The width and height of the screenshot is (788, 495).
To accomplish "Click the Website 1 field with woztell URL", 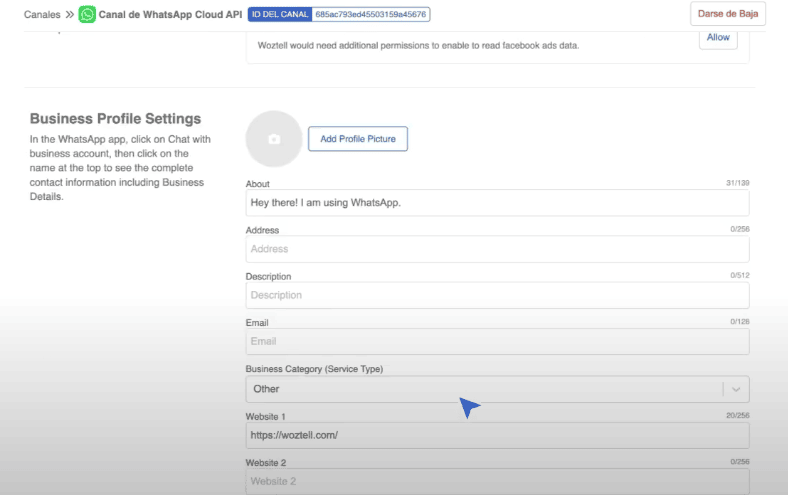I will pos(497,435).
